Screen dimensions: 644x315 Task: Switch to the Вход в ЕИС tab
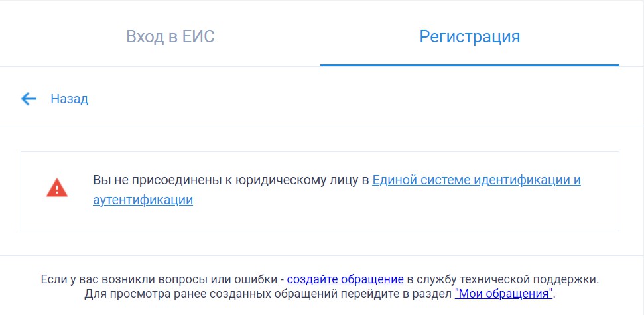(170, 36)
